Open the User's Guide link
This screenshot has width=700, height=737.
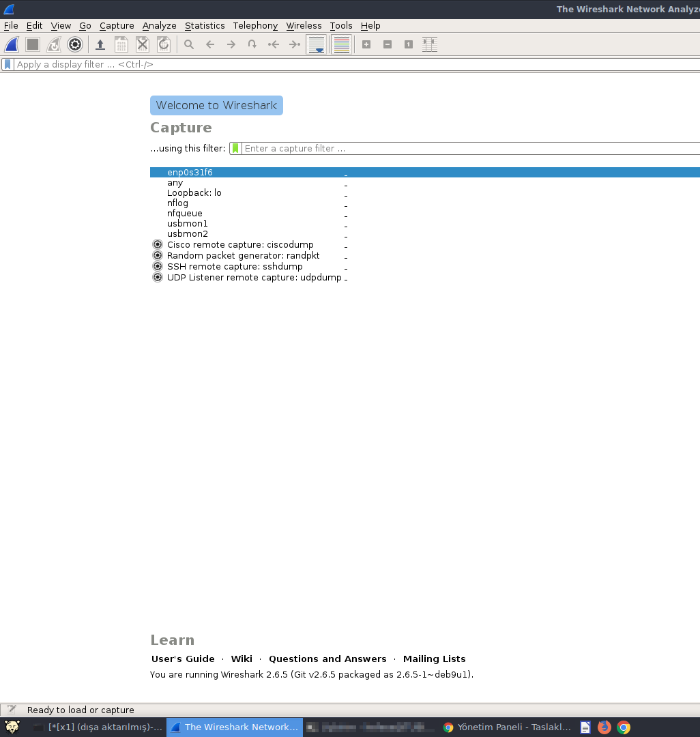pyautogui.click(x=183, y=659)
